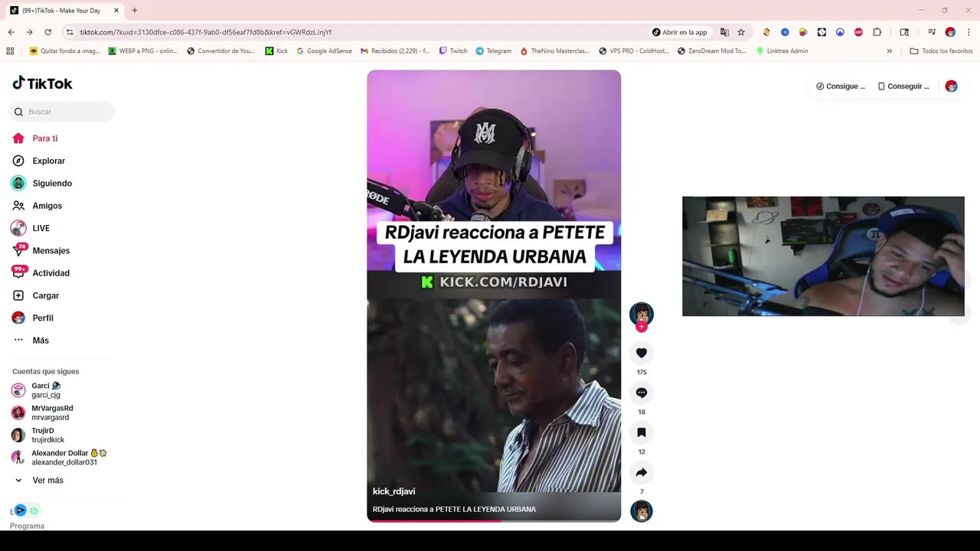Viewport: 980px width, 551px height.
Task: Open Linktree Admin bookmark
Action: (x=782, y=51)
